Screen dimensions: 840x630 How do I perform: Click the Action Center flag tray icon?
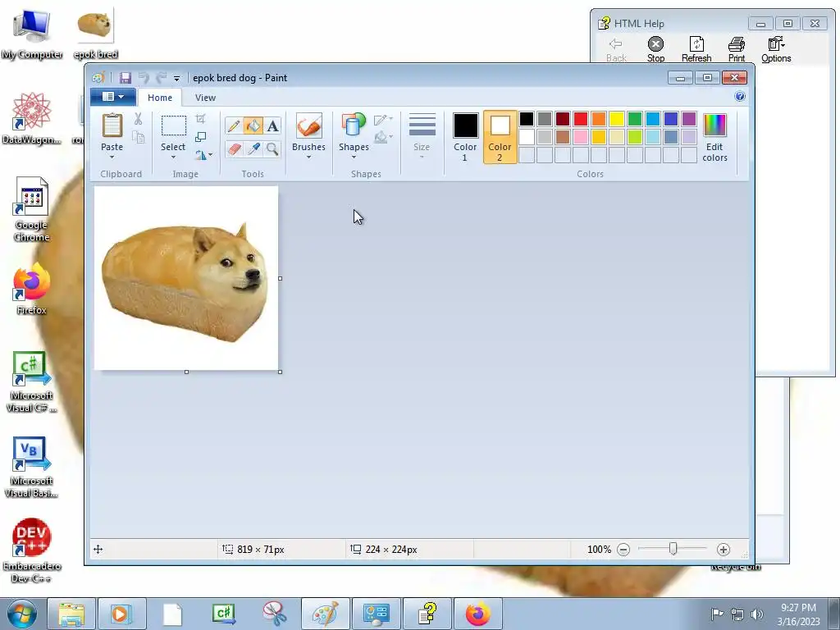[x=717, y=614]
